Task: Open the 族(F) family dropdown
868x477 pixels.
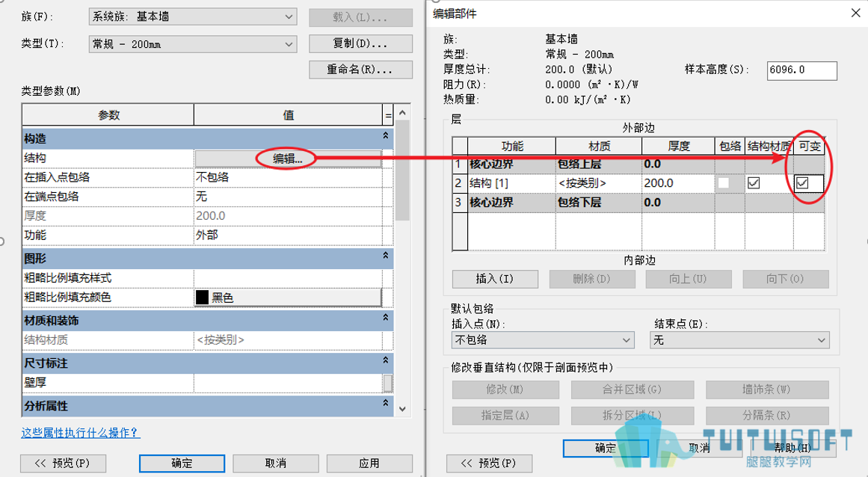Action: pos(193,16)
